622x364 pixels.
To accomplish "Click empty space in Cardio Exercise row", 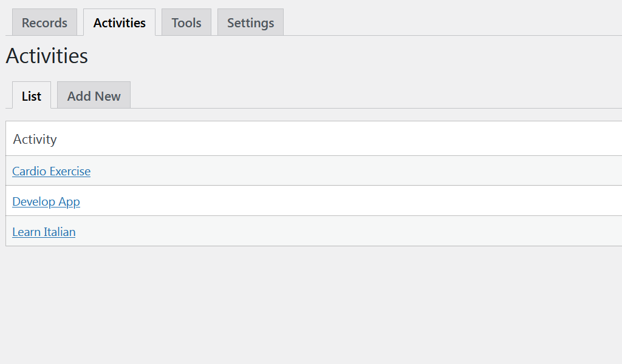I will [357, 170].
